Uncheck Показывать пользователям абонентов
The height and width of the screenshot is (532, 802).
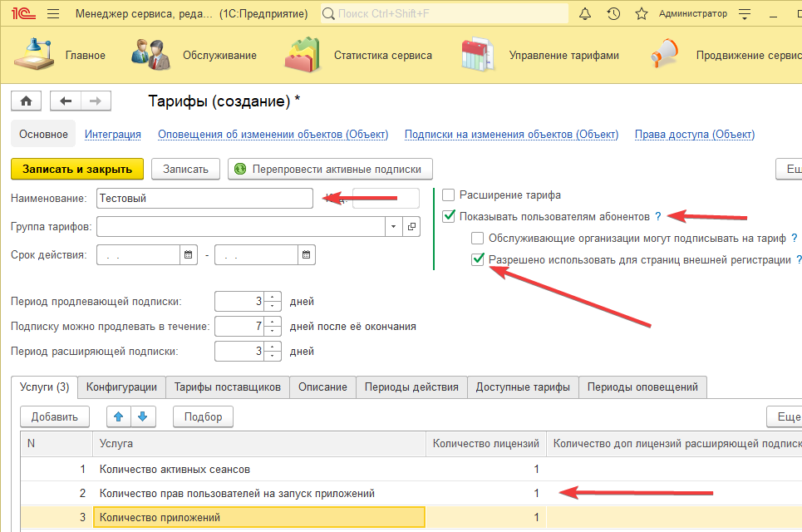[449, 217]
